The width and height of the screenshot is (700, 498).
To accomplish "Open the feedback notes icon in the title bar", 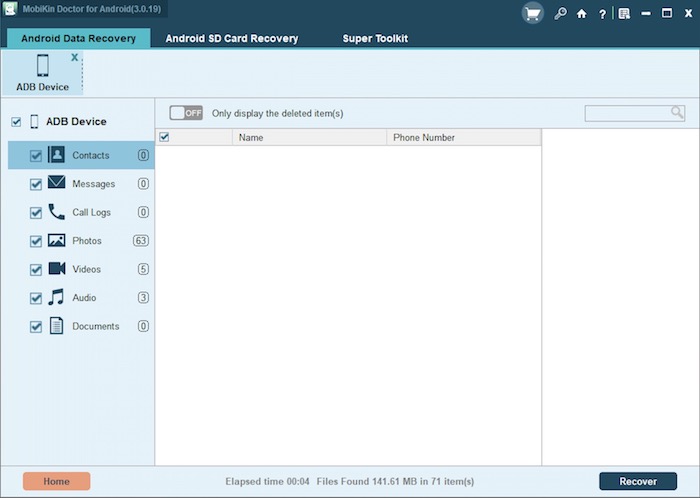I will coord(624,14).
